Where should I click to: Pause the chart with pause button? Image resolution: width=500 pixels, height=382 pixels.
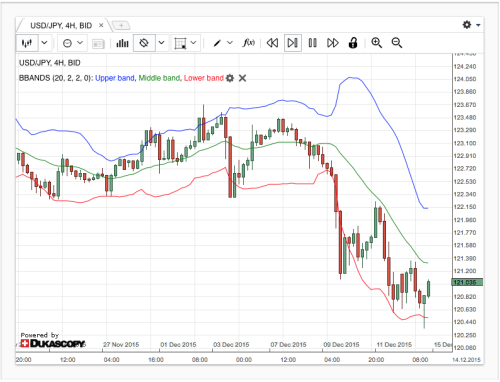[313, 43]
